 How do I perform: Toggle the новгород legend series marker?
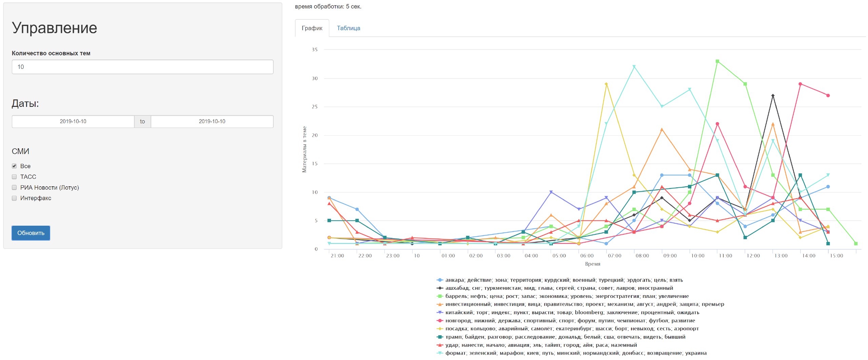pyautogui.click(x=440, y=321)
